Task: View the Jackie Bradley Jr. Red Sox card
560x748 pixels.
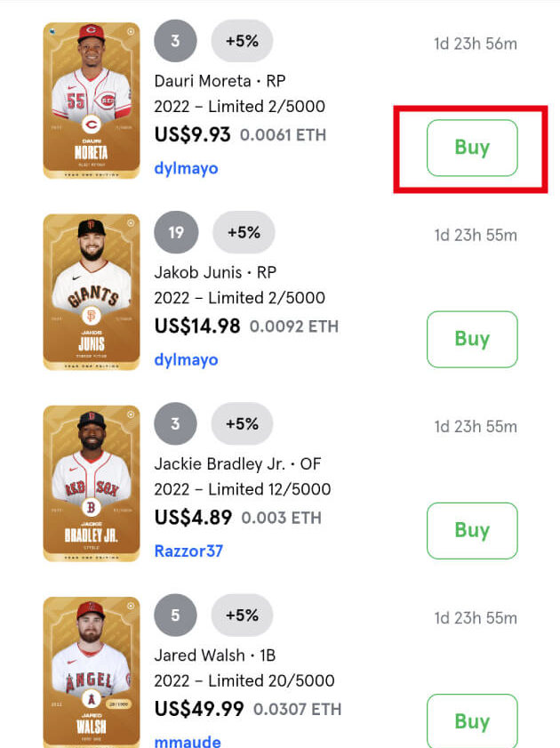Action: 92,483
